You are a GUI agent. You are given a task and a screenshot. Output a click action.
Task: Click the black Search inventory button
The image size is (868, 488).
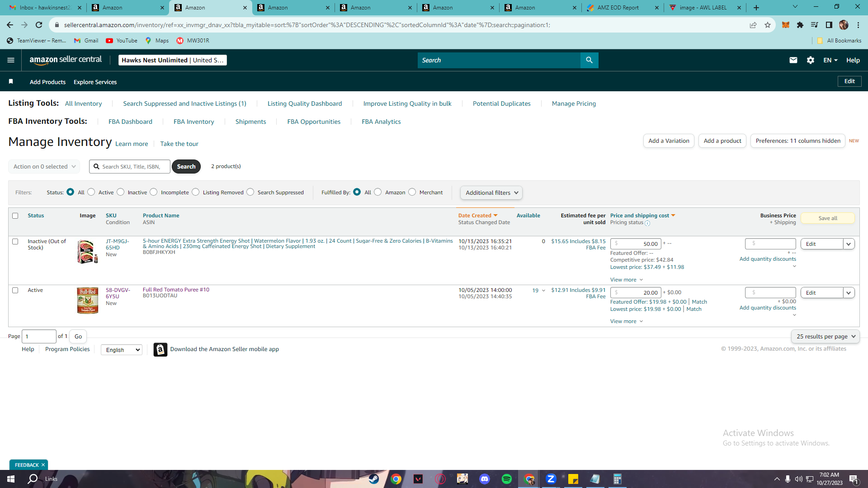(x=186, y=166)
